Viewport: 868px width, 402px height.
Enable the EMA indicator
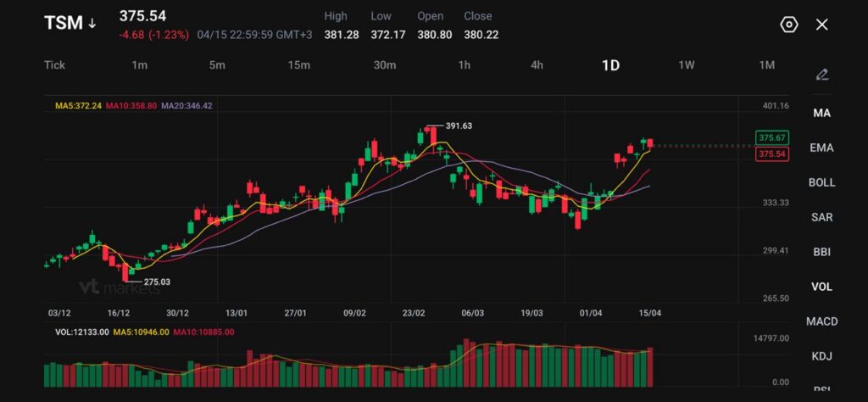[821, 148]
